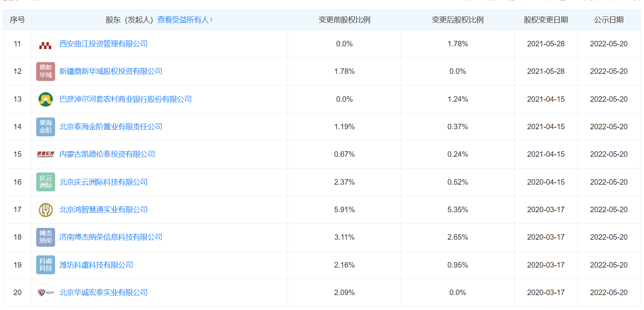Viewport: 644px width, 310px height.
Task: Click the 鼎新华域 logo icon
Action: [x=46, y=72]
